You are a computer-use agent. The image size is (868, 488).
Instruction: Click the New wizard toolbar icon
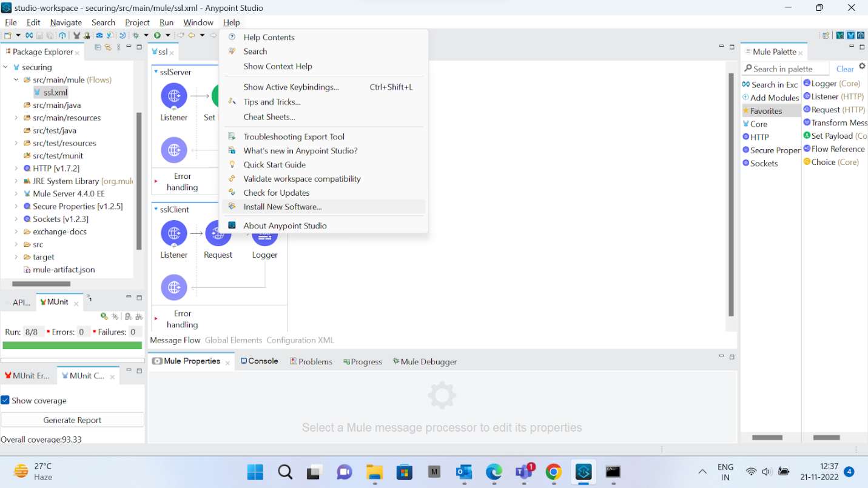coord(7,35)
